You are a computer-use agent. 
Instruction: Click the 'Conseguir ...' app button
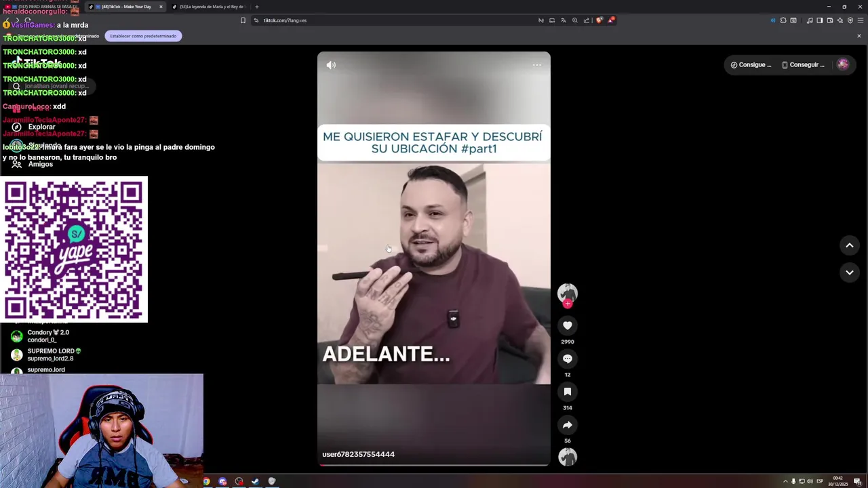click(x=803, y=65)
